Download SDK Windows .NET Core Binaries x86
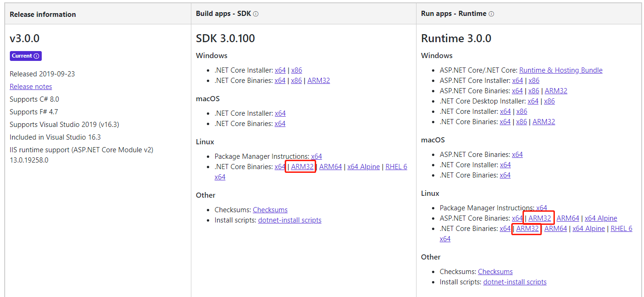The height and width of the screenshot is (297, 644). coord(296,81)
